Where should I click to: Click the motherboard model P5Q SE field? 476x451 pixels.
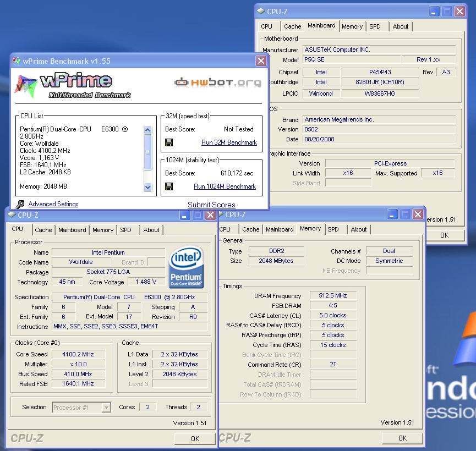tap(352, 59)
